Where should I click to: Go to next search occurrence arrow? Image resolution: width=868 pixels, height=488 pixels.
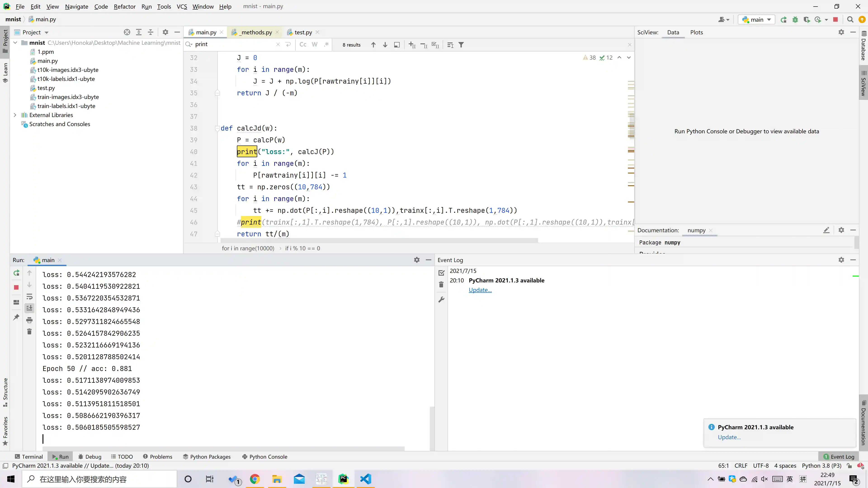coord(385,45)
